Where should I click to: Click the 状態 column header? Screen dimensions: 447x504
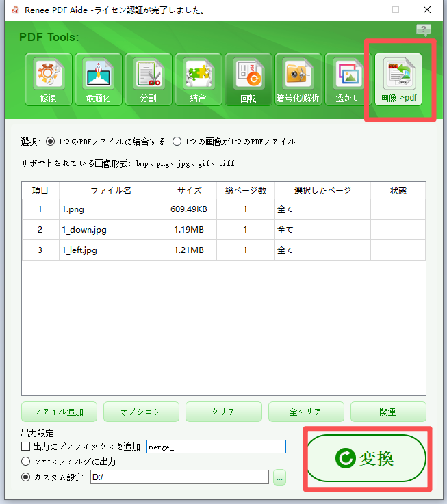398,191
